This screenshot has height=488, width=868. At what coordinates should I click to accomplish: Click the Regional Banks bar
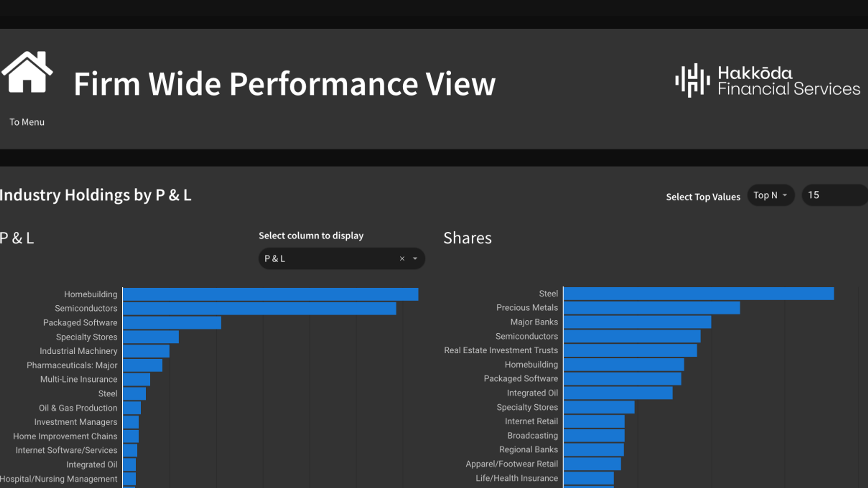[x=594, y=450]
